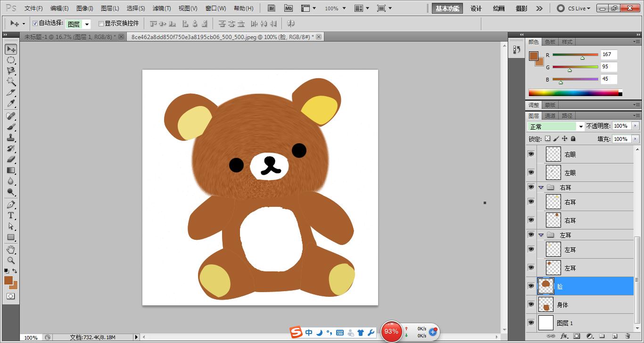
Task: Select the Magic Wand tool
Action: [x=11, y=82]
